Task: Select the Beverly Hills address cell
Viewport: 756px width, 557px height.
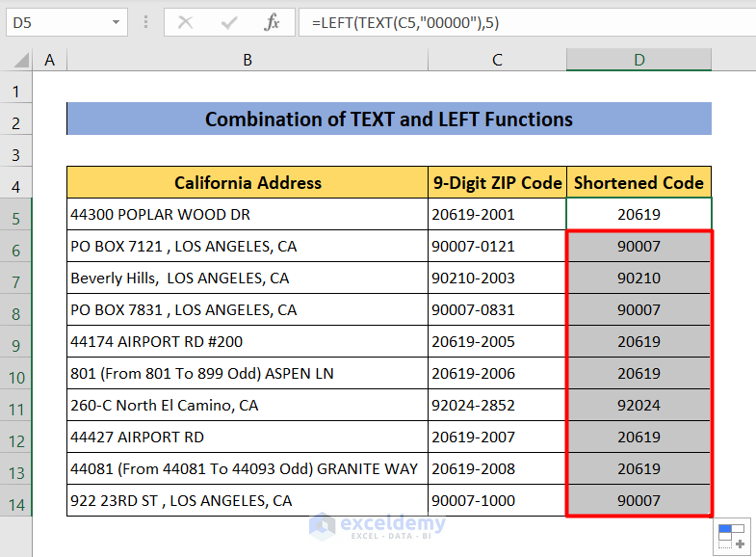Action: tap(248, 278)
